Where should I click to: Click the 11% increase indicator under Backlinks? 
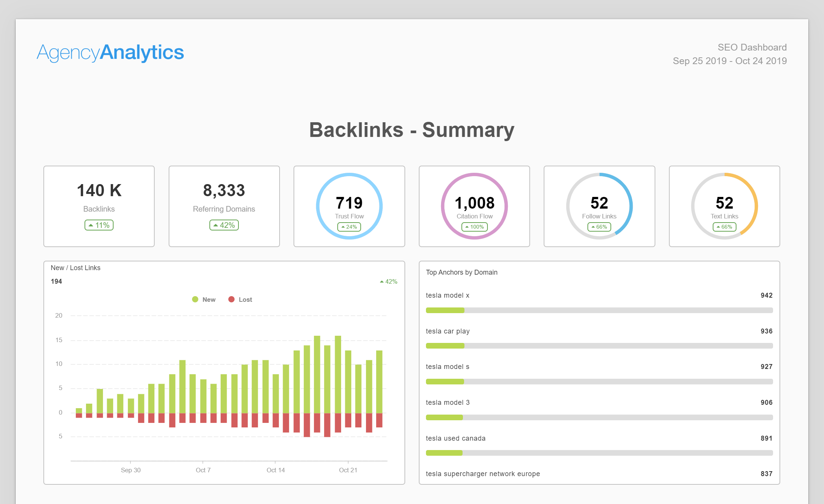click(x=99, y=225)
